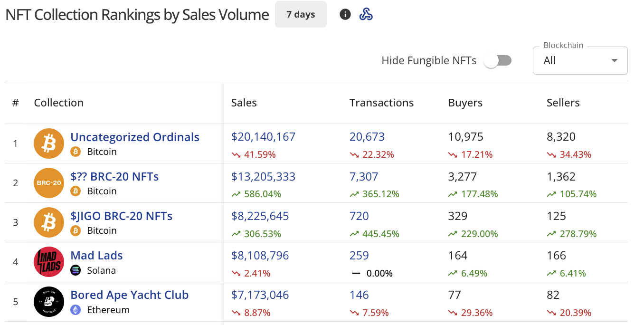Click the 7,307 transactions value
This screenshot has height=325, width=644.
pyautogui.click(x=364, y=176)
